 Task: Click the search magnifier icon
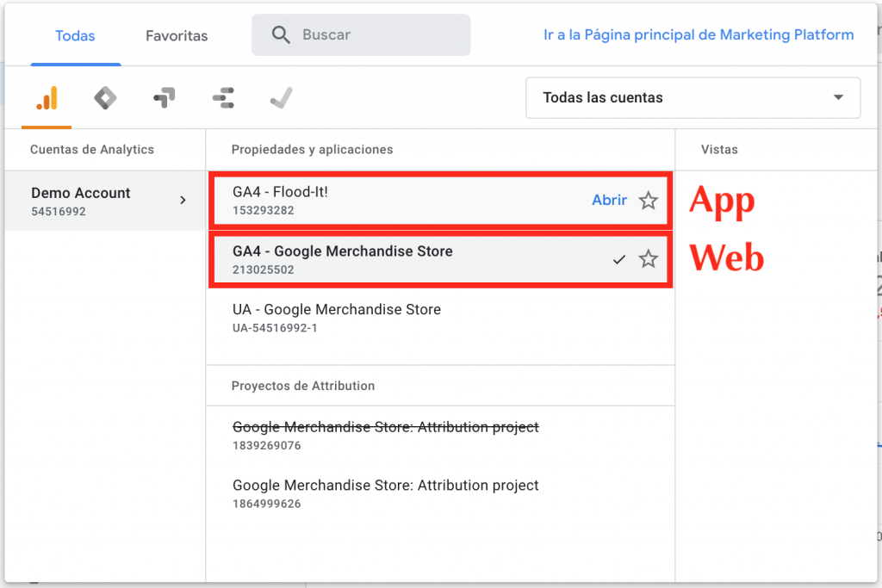[281, 34]
